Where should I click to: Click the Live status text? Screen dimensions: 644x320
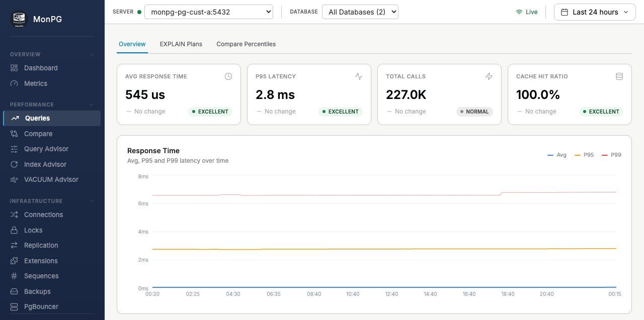(x=532, y=12)
